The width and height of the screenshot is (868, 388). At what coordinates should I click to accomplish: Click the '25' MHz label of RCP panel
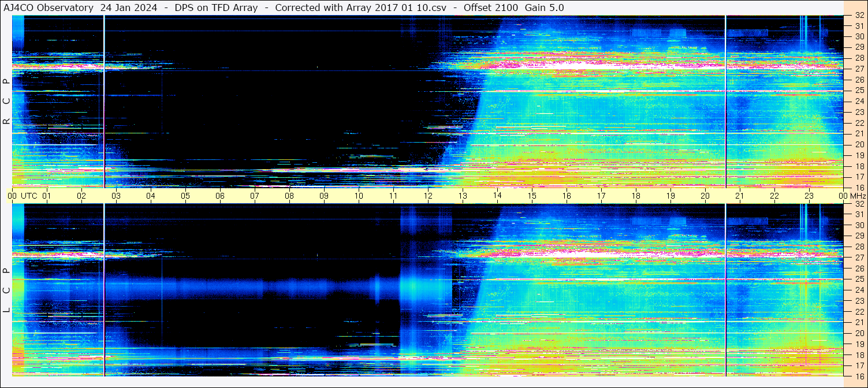pyautogui.click(x=859, y=90)
